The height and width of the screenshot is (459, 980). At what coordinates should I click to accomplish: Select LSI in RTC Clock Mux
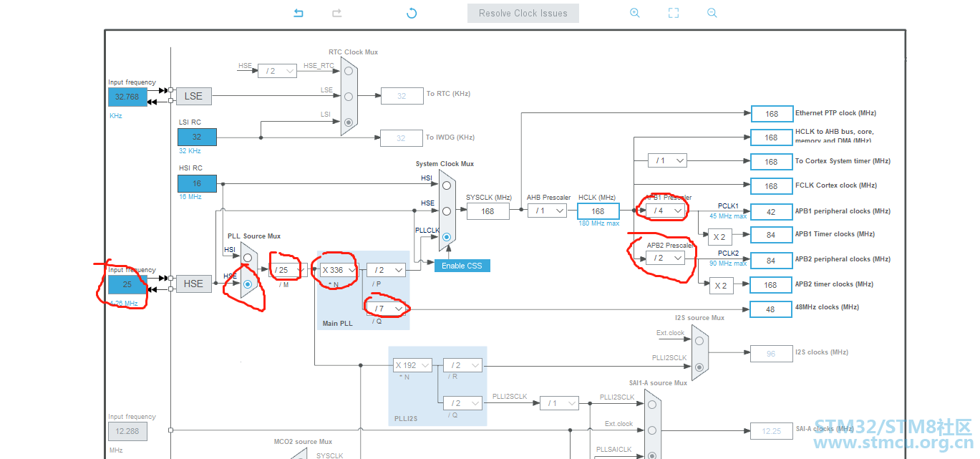coord(349,122)
